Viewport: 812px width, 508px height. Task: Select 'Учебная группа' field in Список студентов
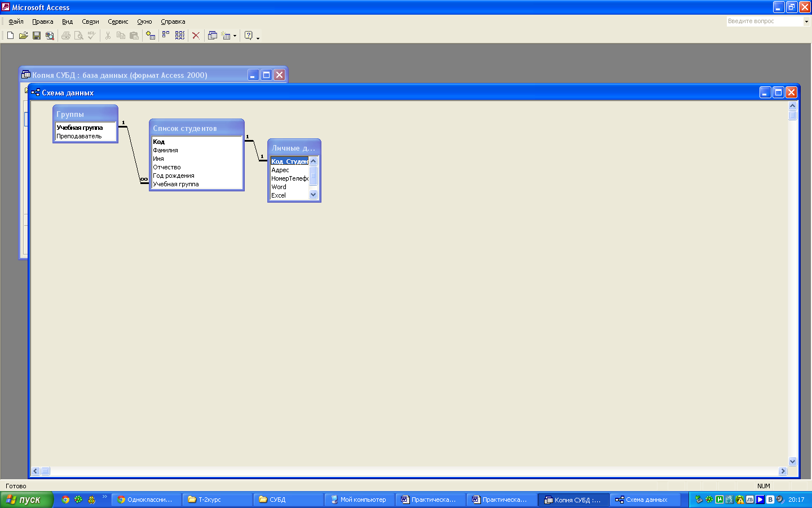click(197, 184)
